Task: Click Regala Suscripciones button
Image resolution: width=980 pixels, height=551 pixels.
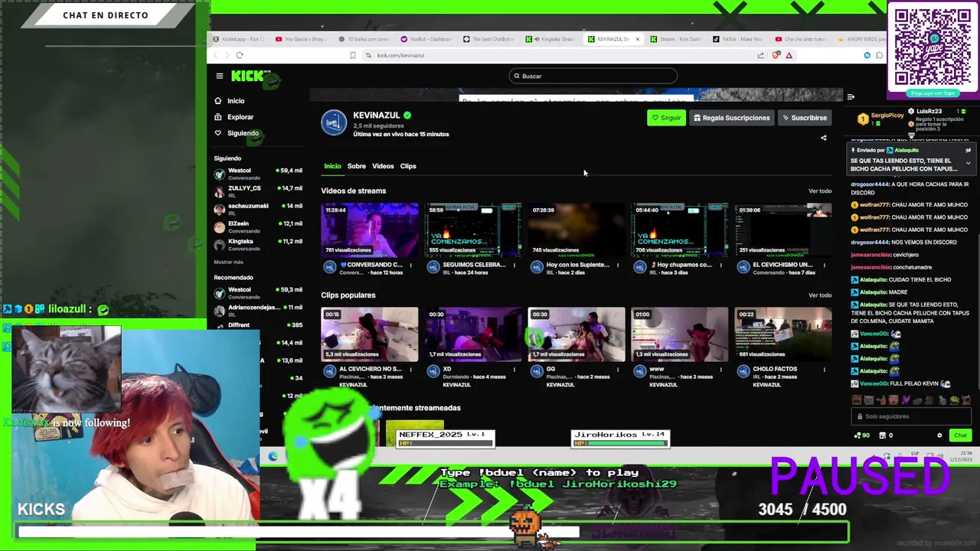Action: point(731,118)
